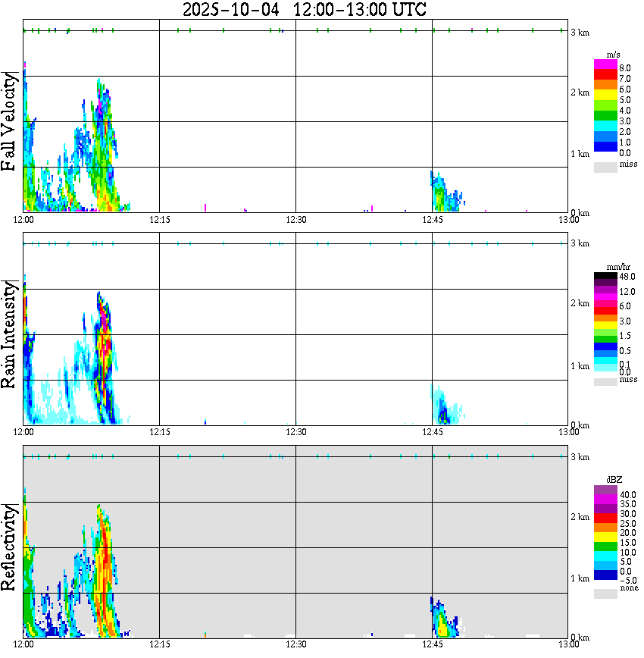The image size is (644, 658).
Task: Click the gray 'miss' swatch in the Rain Intensity legend
Action: 605,382
